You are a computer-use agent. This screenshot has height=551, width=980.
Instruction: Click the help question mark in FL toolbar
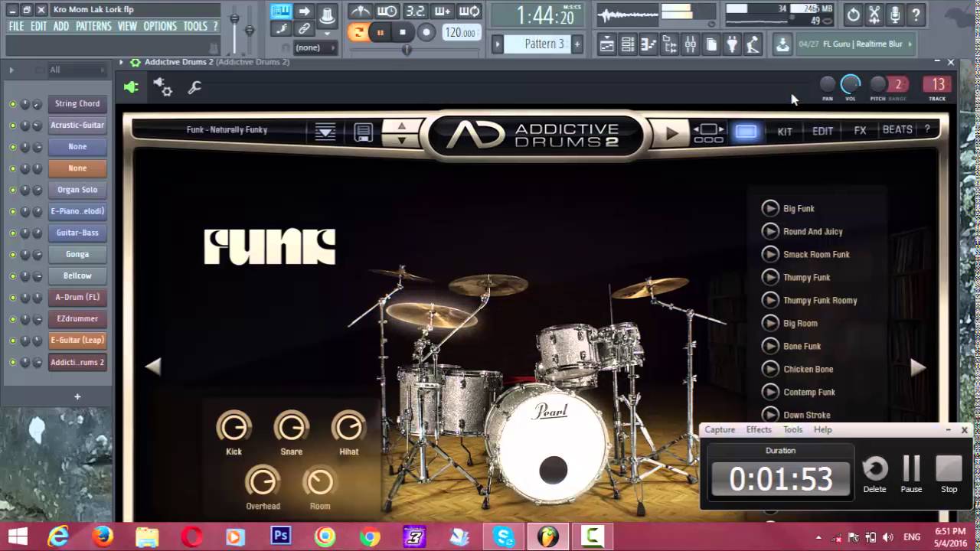pyautogui.click(x=916, y=14)
